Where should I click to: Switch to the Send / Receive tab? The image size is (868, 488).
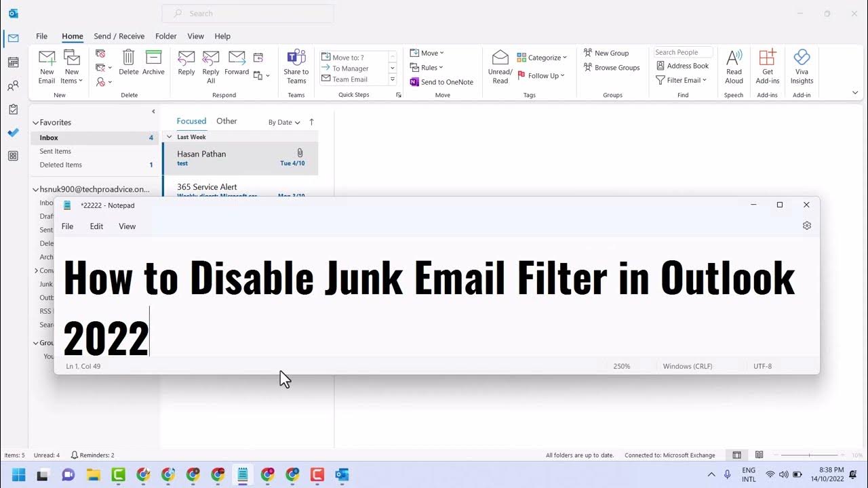tap(119, 36)
